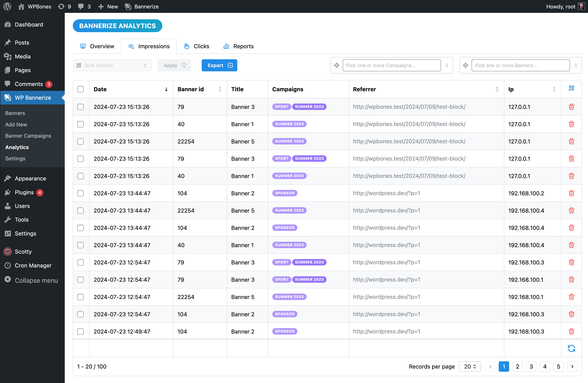The image size is (588, 383).
Task: Sort the Referrer column
Action: pyautogui.click(x=497, y=89)
